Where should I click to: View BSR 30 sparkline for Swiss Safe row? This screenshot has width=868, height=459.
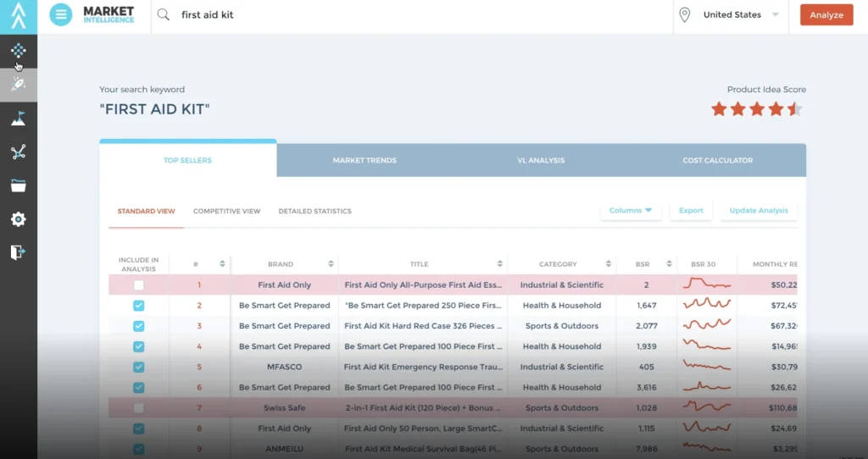pos(707,407)
